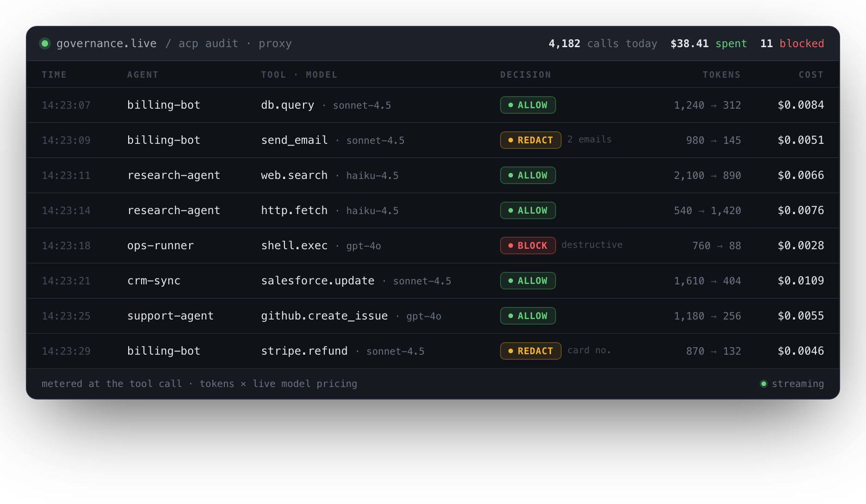This screenshot has width=866, height=504.
Task: Click the cost value $0.0028
Action: pos(801,246)
